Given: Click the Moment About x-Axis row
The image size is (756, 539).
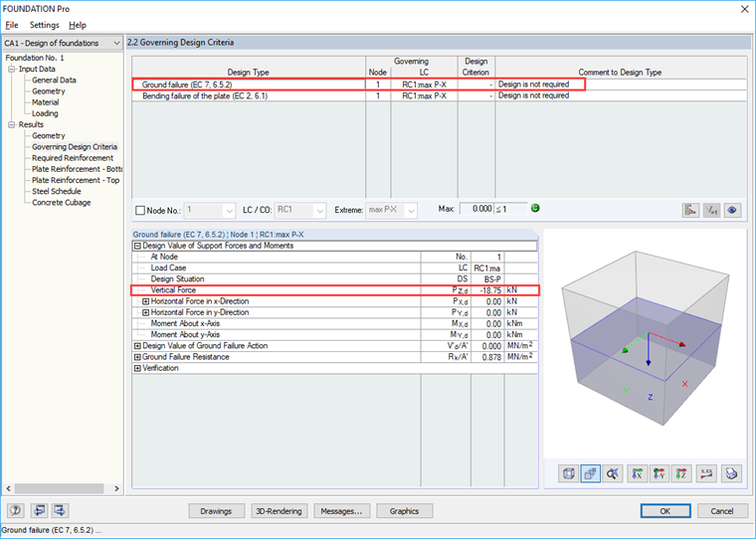Looking at the screenshot, I should pos(334,323).
